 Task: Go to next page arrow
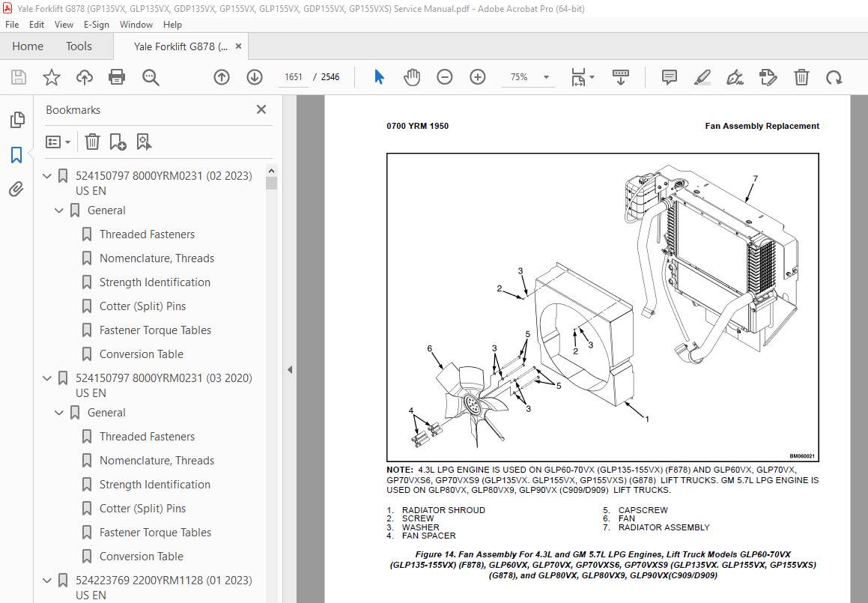pos(255,77)
